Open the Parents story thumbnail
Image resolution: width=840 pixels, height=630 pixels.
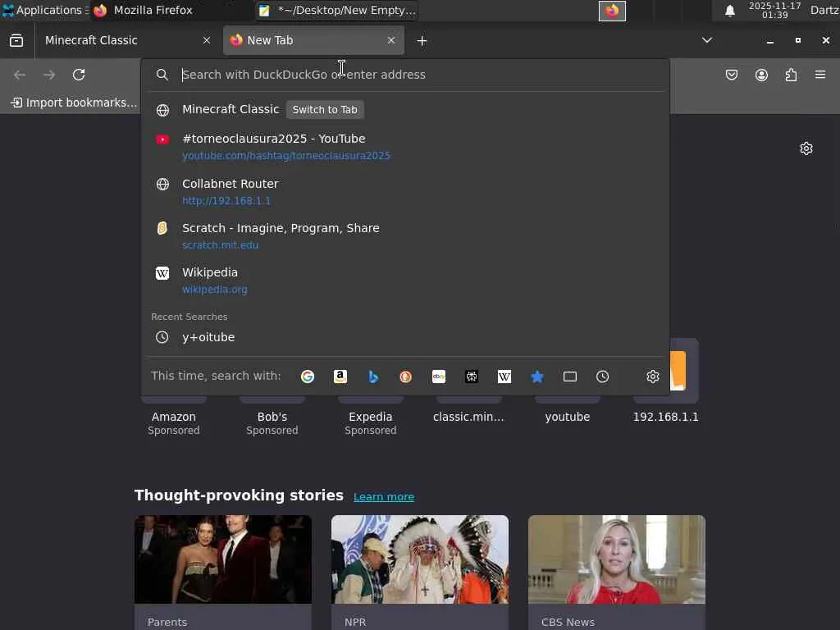tap(223, 559)
